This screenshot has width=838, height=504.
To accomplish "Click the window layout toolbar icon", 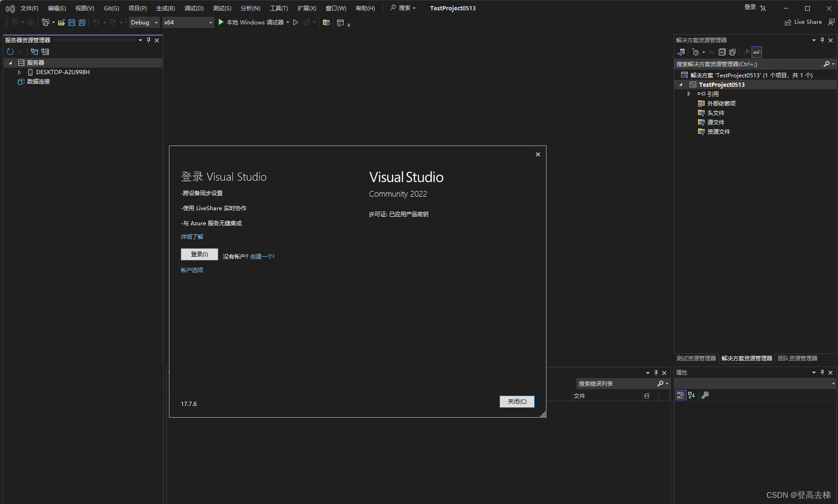I will 340,23.
